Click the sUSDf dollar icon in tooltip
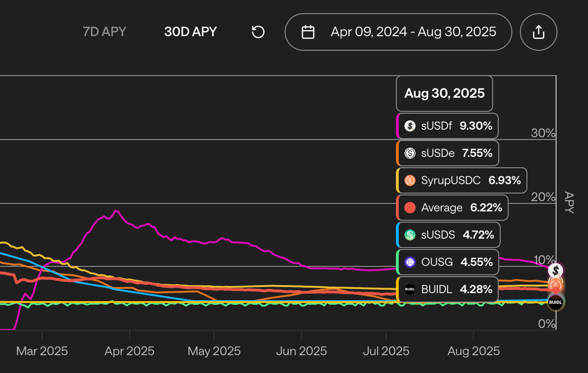 [410, 126]
